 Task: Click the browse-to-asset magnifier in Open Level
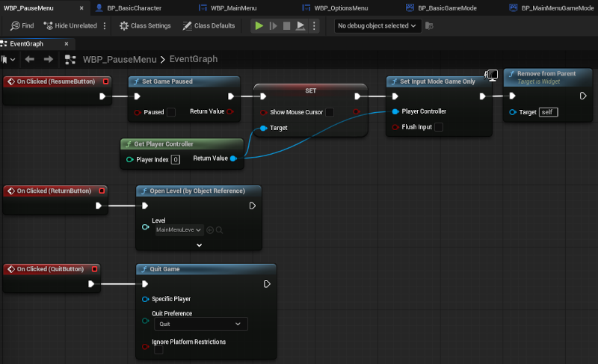pos(219,229)
